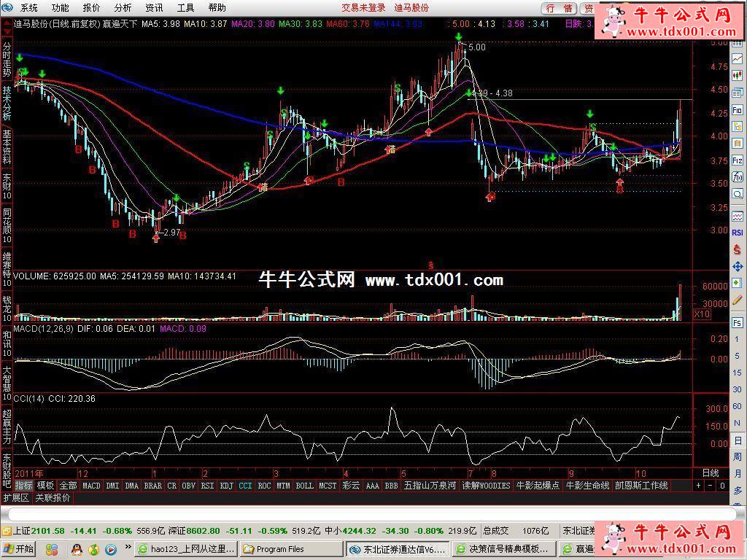Screen dimensions: 747x560
Task: Select the MACD indicator tab
Action: click(x=91, y=486)
